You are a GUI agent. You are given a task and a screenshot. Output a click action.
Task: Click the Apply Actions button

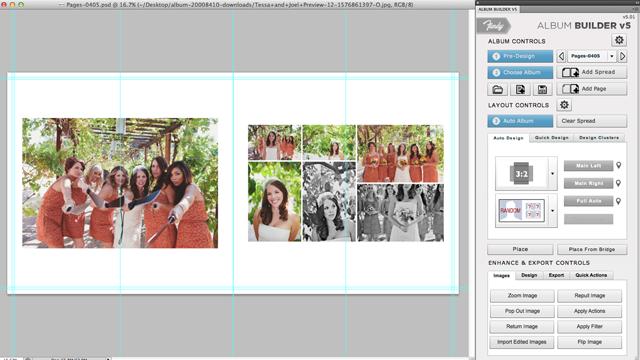589,311
